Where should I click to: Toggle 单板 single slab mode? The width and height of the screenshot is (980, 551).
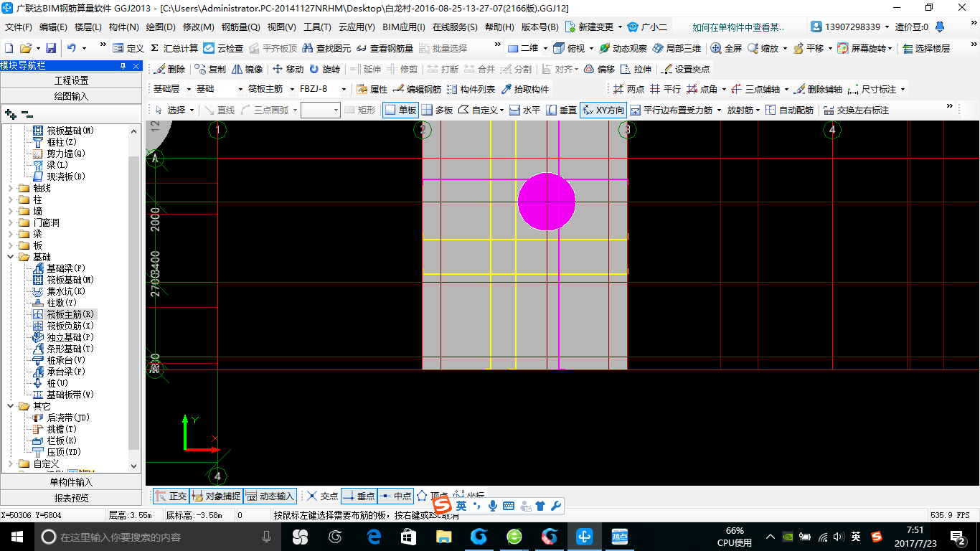point(400,110)
